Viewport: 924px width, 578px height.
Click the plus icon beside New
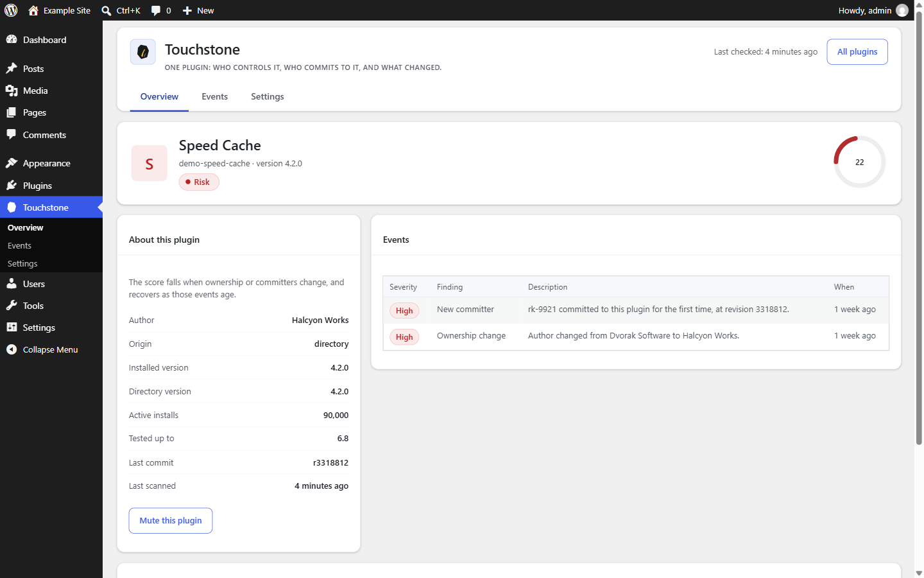click(187, 10)
